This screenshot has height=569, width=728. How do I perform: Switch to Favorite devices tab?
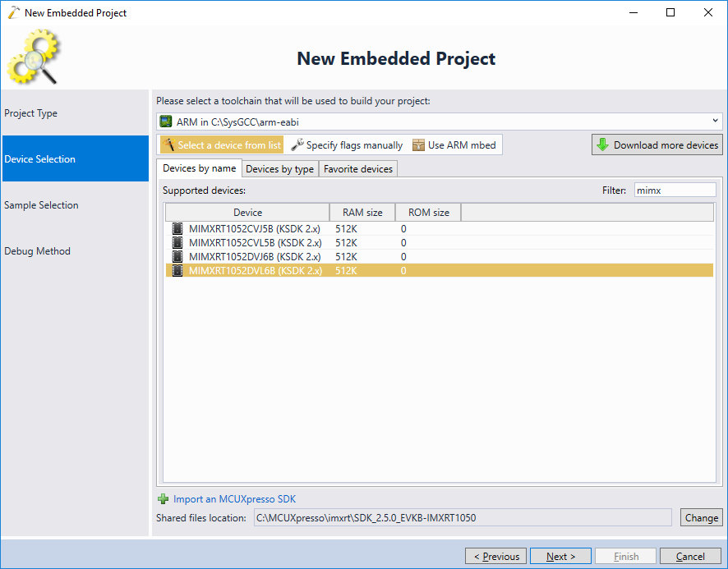tap(358, 169)
